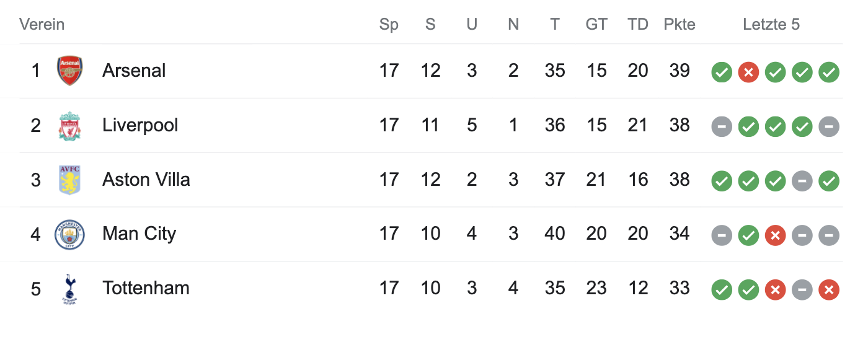The image size is (868, 337).
Task: Click Man City's red loss result icon
Action: click(x=775, y=235)
